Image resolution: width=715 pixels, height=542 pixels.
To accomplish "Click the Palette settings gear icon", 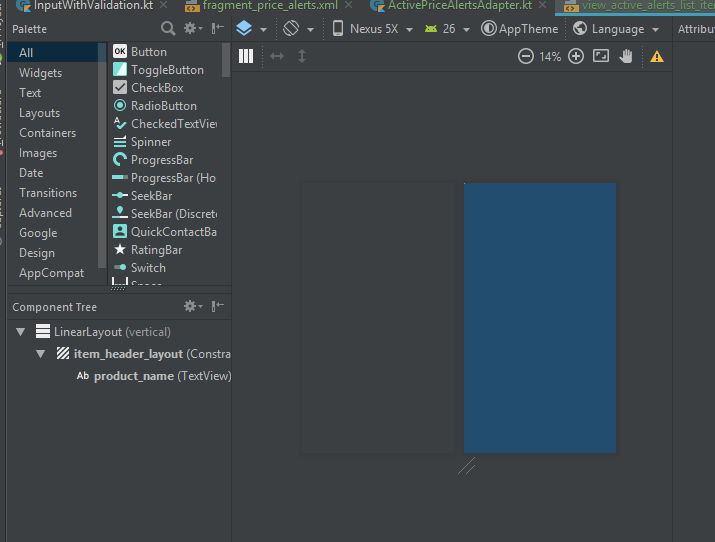I will coord(189,29).
